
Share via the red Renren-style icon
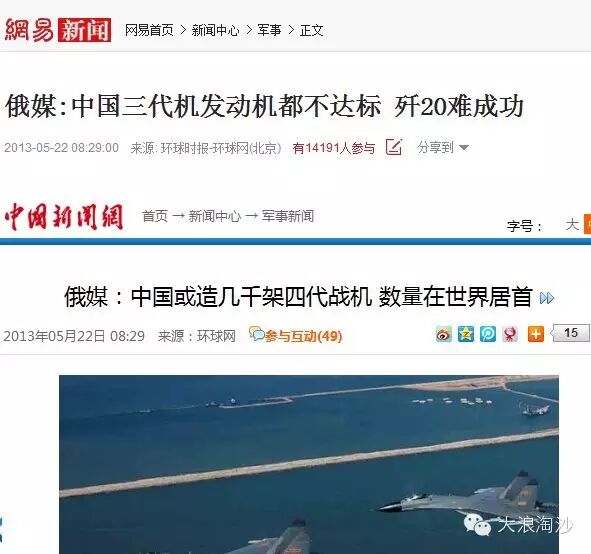click(510, 334)
